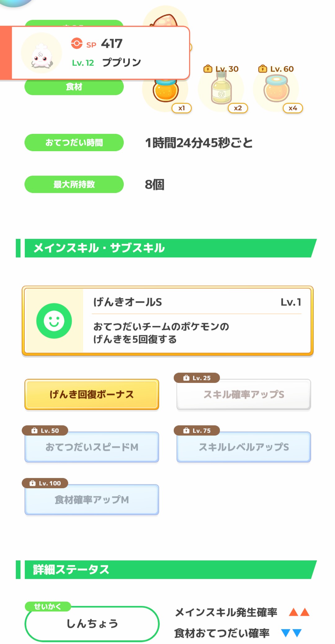Tap the 食材 label pill
The width and height of the screenshot is (335, 644).
74,87
